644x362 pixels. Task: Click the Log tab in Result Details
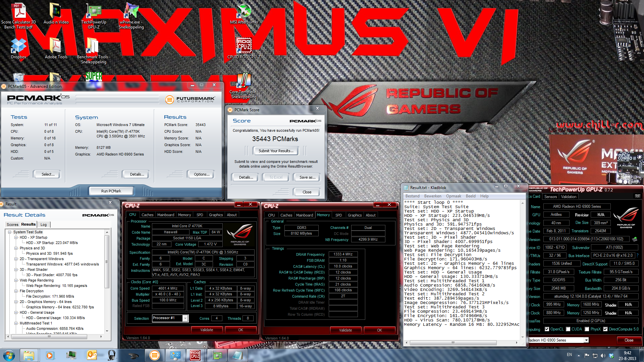tap(44, 225)
